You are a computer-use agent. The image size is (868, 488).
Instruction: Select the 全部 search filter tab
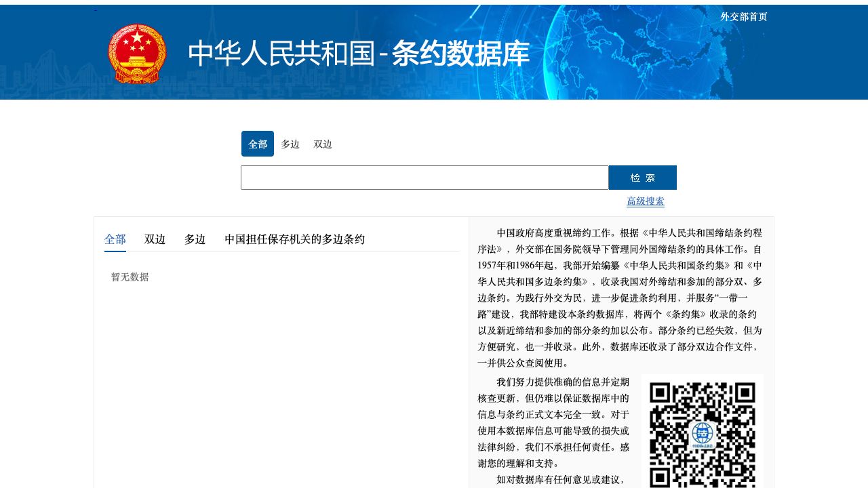pyautogui.click(x=257, y=144)
